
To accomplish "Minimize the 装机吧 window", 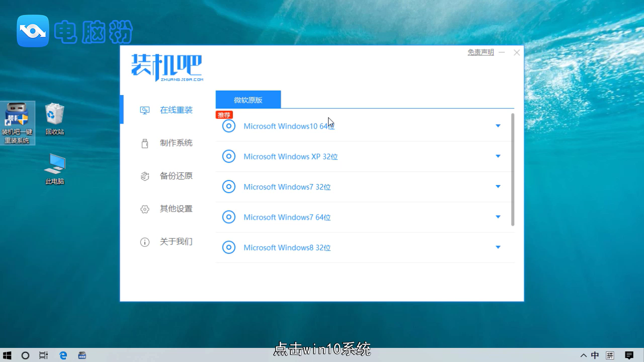I will [502, 52].
